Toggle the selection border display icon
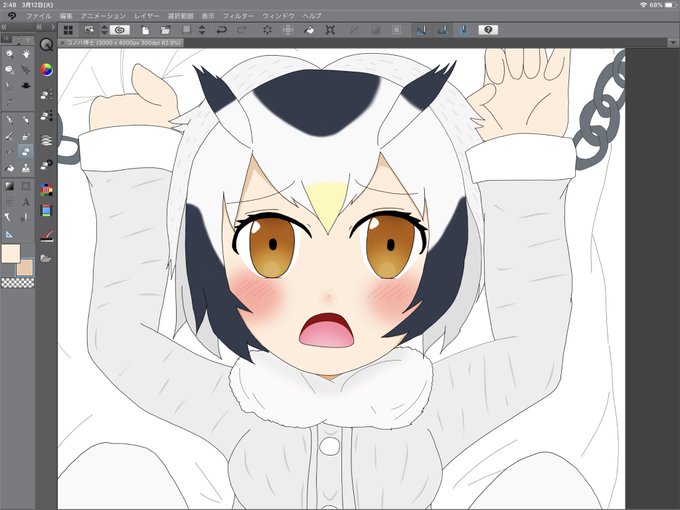The width and height of the screenshot is (680, 510). 396,30
